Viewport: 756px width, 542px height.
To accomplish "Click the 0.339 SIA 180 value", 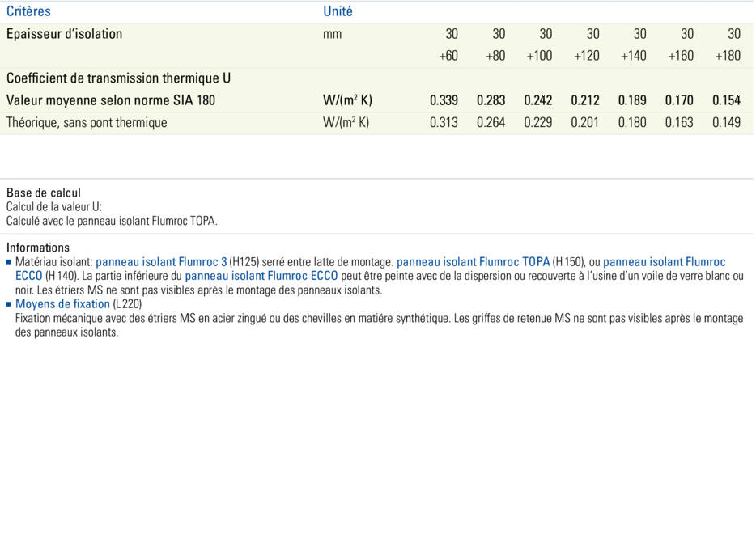I will [x=444, y=101].
